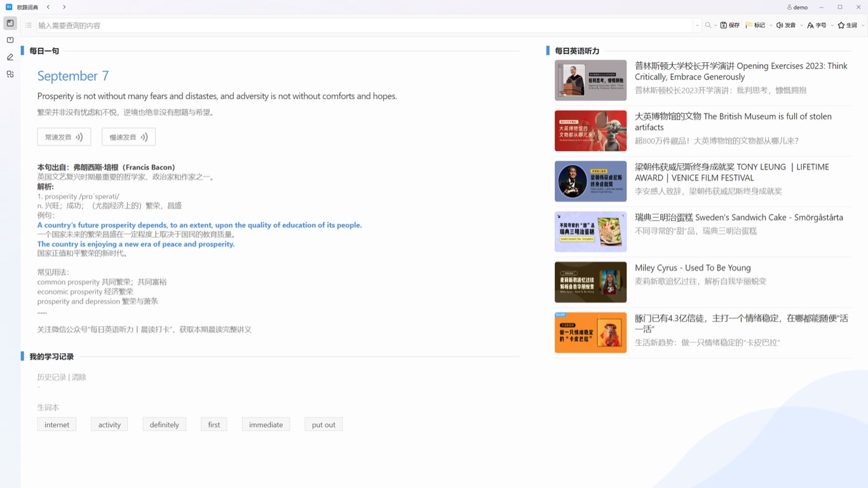
Task: Open the notes pencil icon in the sidebar
Action: [10, 57]
